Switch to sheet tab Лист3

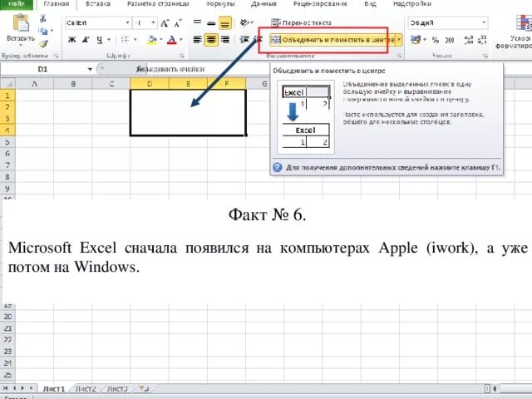pos(117,389)
